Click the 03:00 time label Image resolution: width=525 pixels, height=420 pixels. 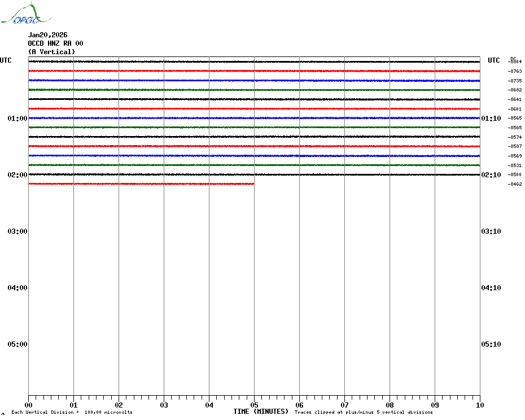click(17, 231)
